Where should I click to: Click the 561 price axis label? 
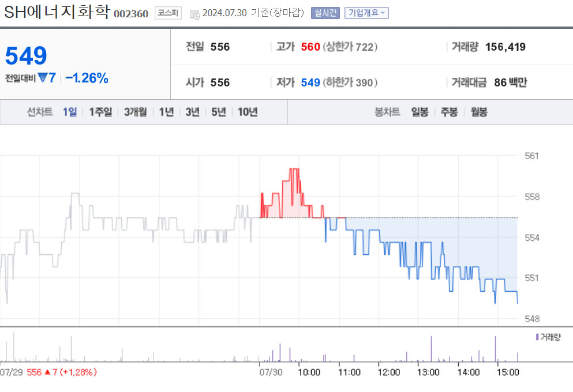(531, 156)
